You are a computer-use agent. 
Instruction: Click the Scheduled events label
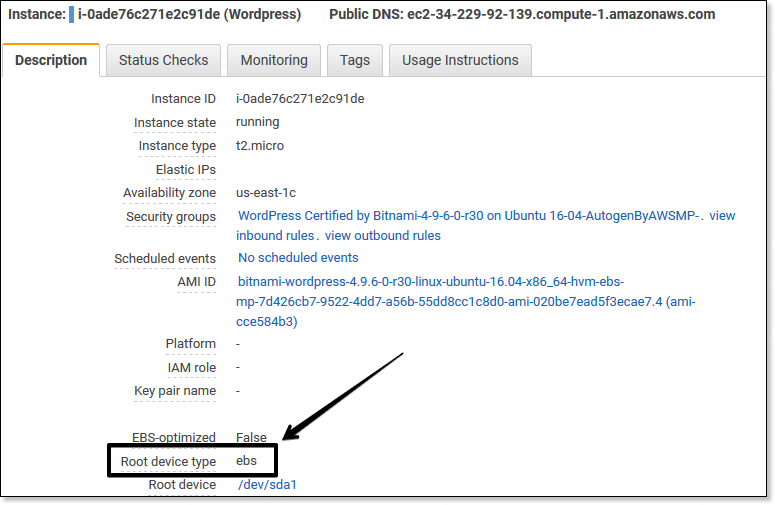[x=165, y=258]
